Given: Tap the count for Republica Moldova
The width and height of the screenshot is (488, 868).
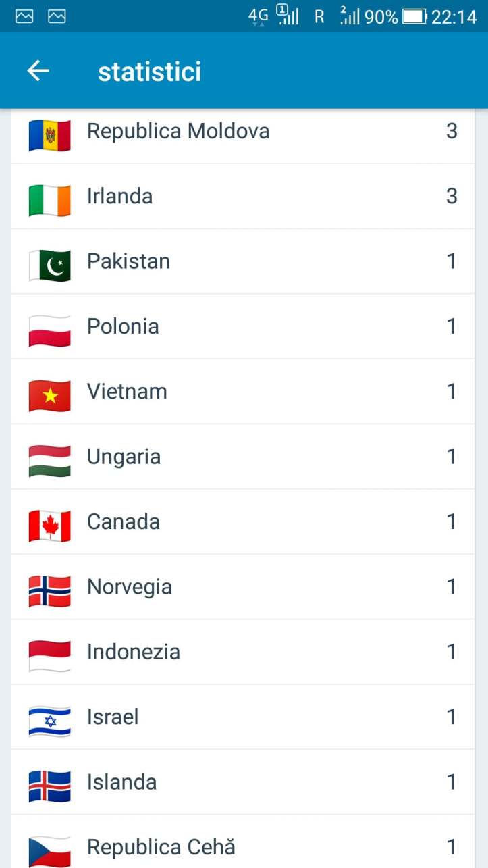Looking at the screenshot, I should click(x=452, y=131).
